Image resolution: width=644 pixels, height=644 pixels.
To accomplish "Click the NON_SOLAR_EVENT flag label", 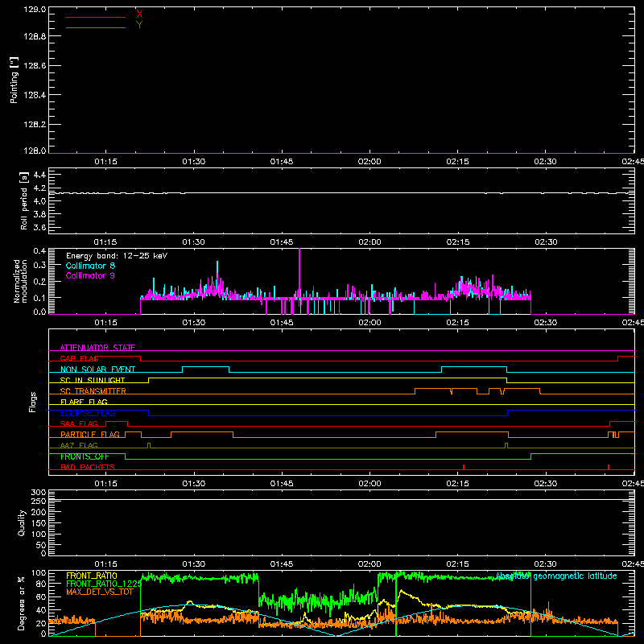I will click(x=97, y=369).
